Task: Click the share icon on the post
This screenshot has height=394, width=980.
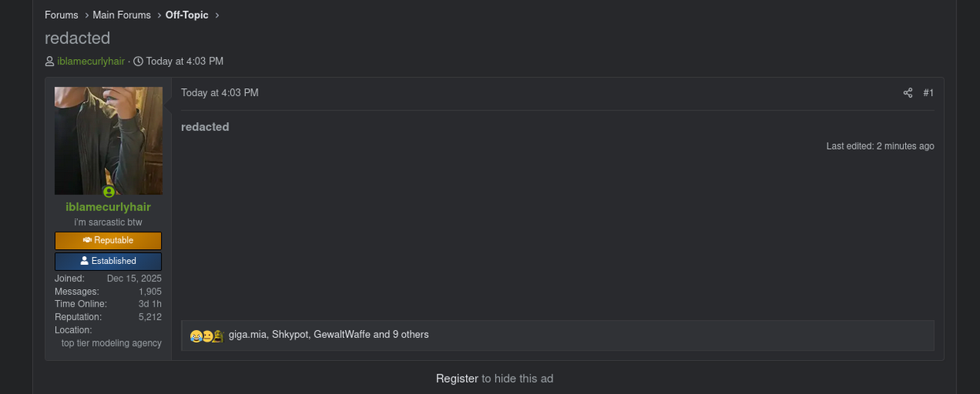Action: click(907, 93)
